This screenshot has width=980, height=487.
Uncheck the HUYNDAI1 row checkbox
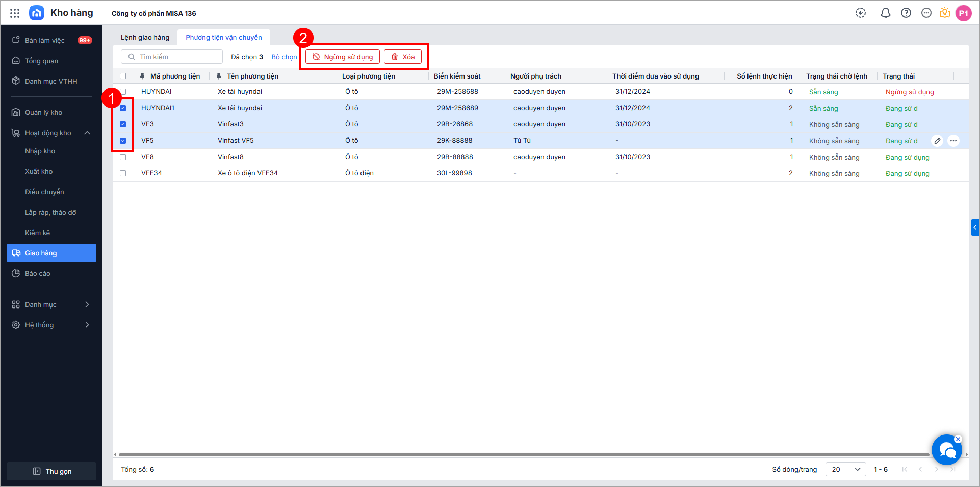click(123, 108)
